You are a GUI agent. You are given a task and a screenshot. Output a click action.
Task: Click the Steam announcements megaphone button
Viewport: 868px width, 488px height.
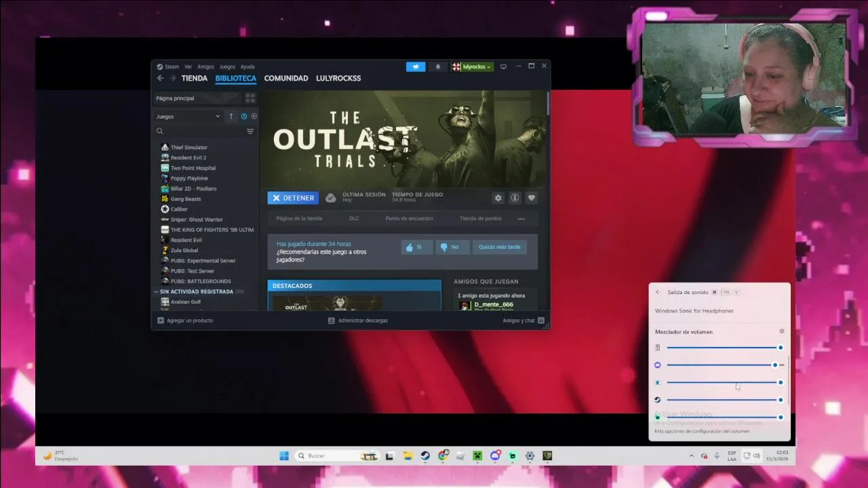click(416, 66)
